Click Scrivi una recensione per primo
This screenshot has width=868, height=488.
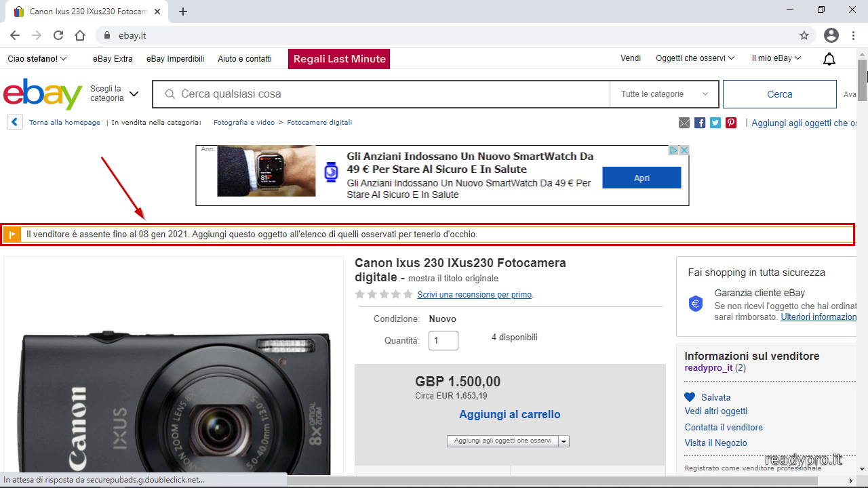coord(475,295)
